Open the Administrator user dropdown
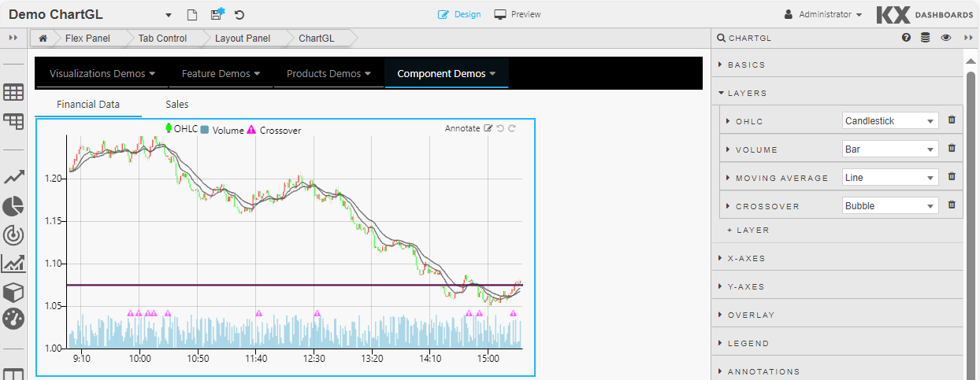The height and width of the screenshot is (380, 980). tap(823, 14)
